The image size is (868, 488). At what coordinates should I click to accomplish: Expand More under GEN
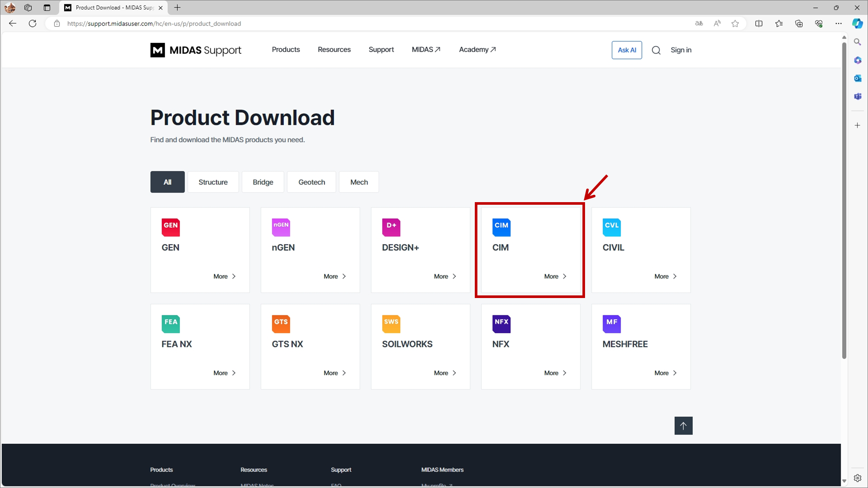pos(225,276)
